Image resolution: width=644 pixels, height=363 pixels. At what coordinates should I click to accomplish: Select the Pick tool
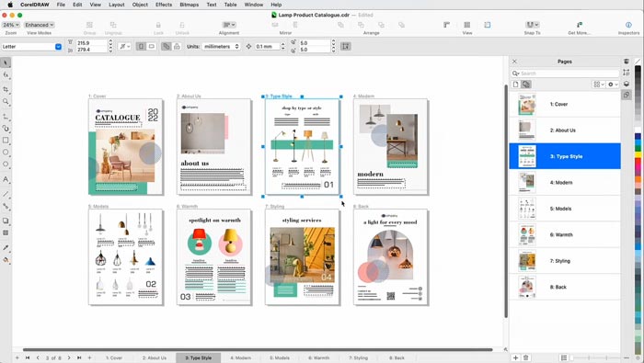pos(6,62)
